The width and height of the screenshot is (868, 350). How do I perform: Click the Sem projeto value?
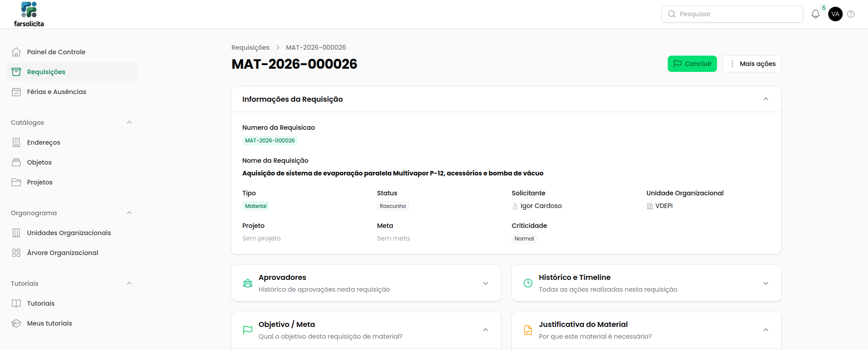[261, 238]
